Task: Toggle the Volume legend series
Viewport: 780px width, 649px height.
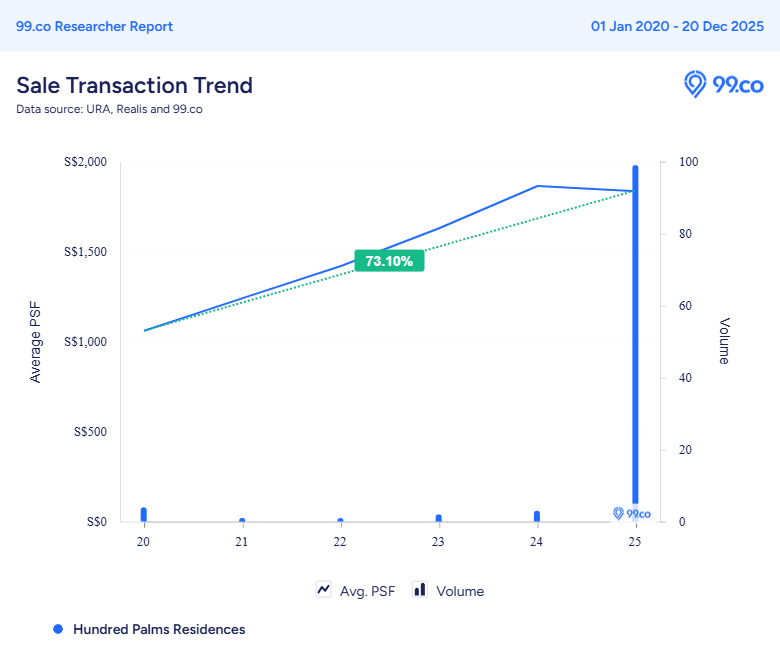Action: [460, 591]
